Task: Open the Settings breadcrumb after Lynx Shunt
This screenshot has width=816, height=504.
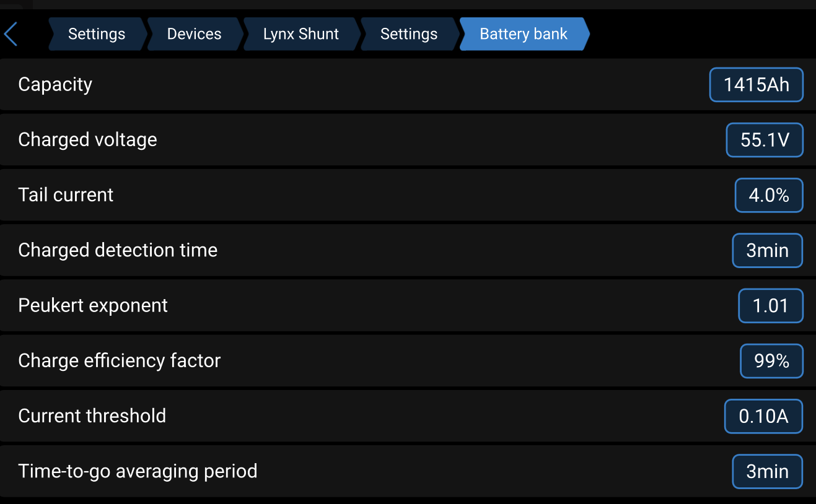Action: pos(408,34)
